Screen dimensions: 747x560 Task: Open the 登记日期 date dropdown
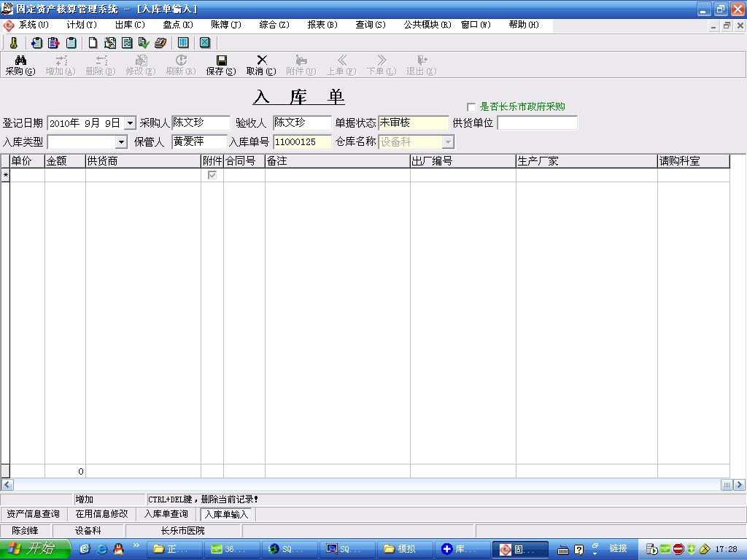coord(130,123)
